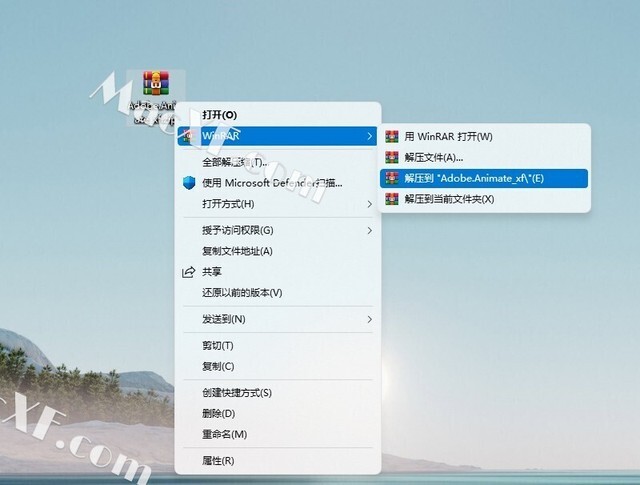
Task: Select 解压文件(A)... in submenu
Action: coord(484,157)
